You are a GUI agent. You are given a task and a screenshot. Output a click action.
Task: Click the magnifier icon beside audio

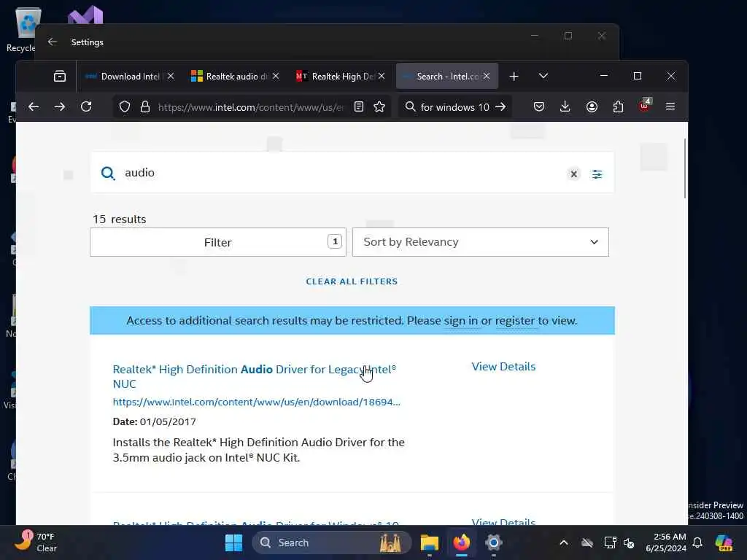[x=108, y=173]
